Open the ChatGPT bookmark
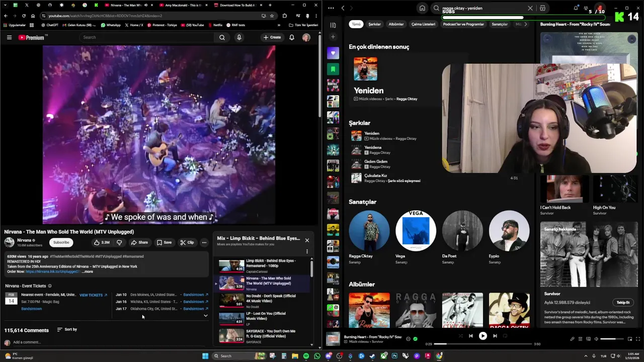Viewport: 644px width, 362px height. pos(50,25)
